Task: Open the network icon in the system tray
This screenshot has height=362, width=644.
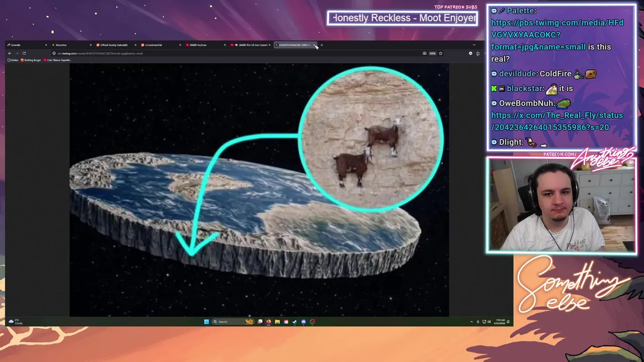Action: (x=484, y=322)
